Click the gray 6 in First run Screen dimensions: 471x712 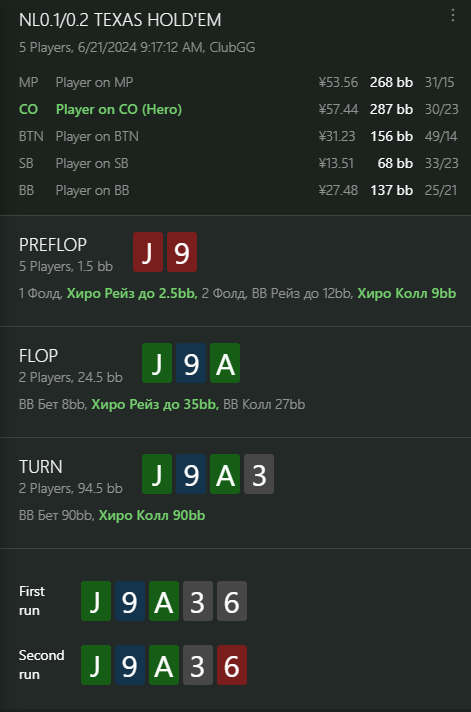[x=232, y=601]
